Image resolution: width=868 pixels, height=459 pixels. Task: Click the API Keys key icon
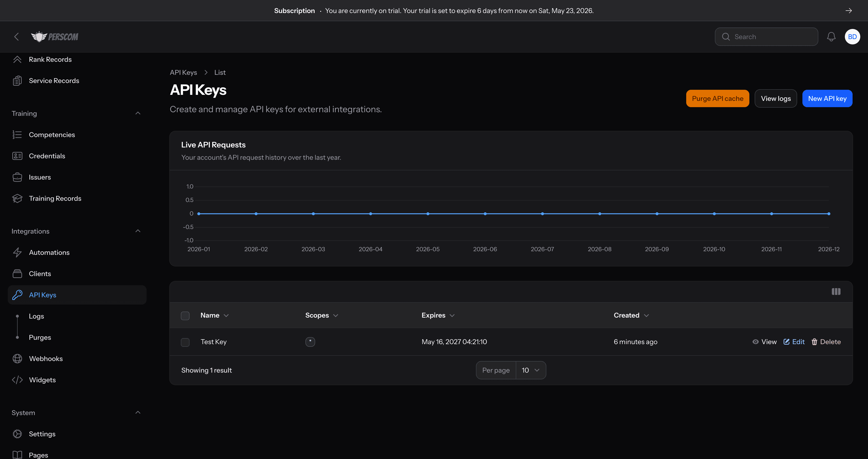coord(17,295)
